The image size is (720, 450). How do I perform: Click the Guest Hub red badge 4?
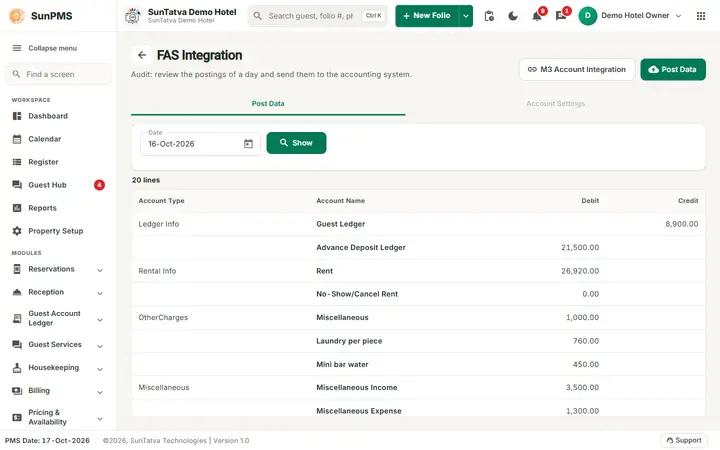tap(99, 185)
